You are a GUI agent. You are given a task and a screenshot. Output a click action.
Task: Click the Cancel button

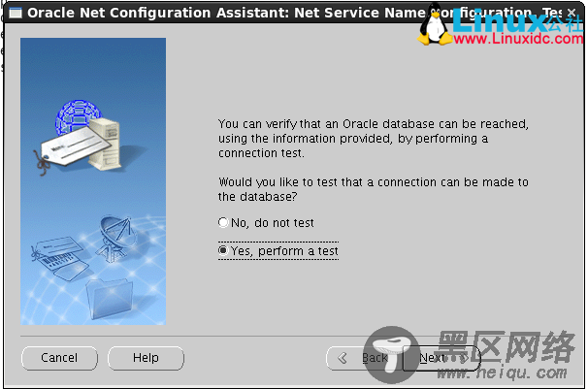(x=59, y=358)
